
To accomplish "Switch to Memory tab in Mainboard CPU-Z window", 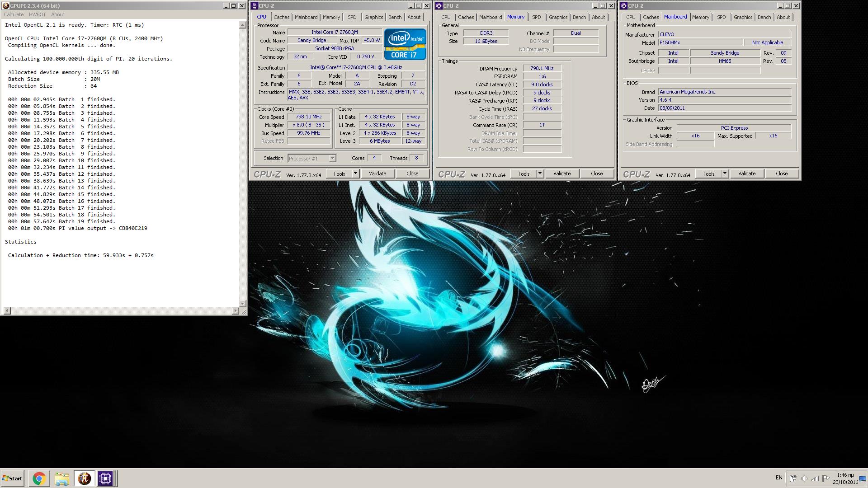I will 701,17.
